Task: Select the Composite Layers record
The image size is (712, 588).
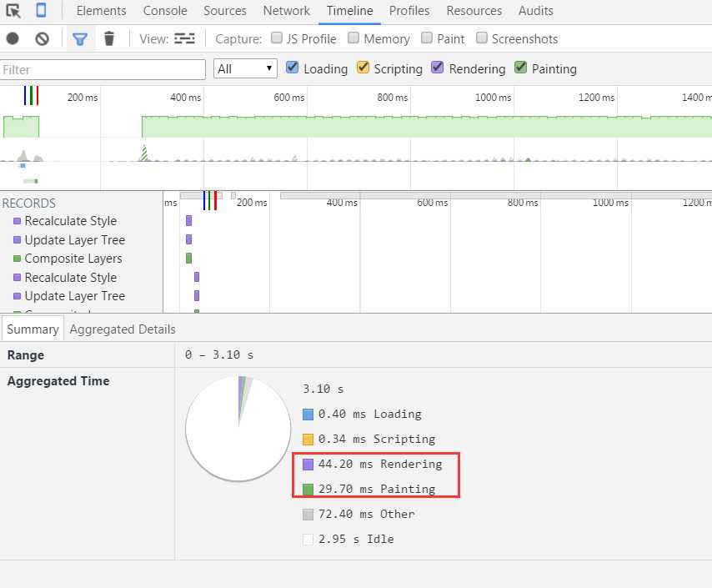Action: (73, 259)
